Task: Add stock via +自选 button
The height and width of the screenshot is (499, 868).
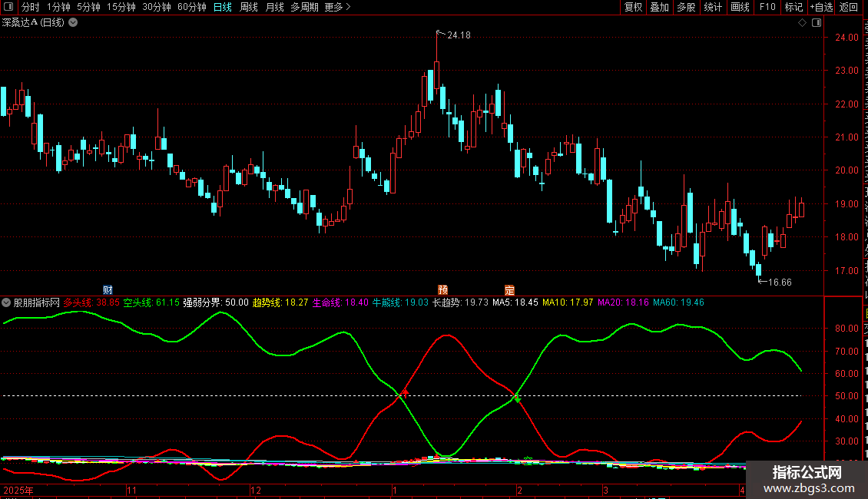Action: pyautogui.click(x=821, y=7)
